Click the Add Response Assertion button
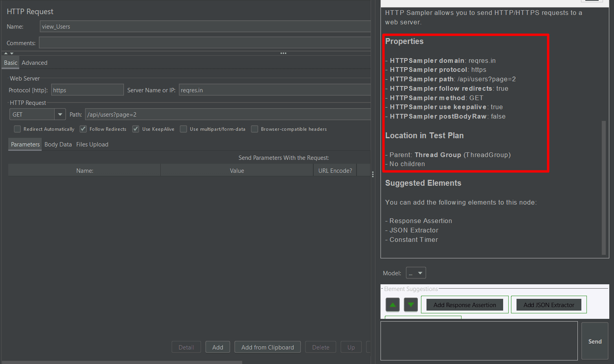The image size is (614, 364). 465,305
